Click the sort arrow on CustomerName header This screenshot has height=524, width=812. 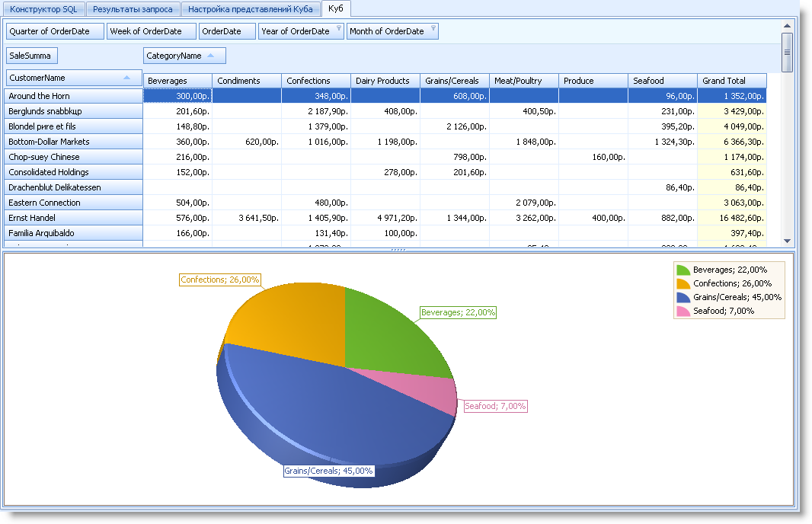coord(126,78)
